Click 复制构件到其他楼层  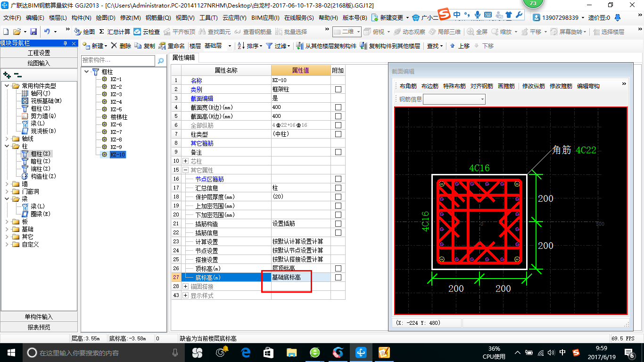tap(390, 46)
